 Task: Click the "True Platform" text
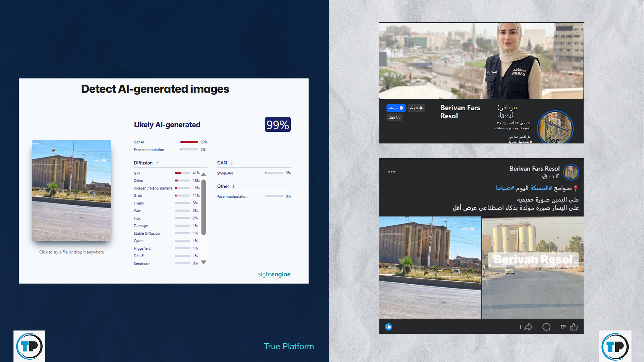(x=289, y=346)
